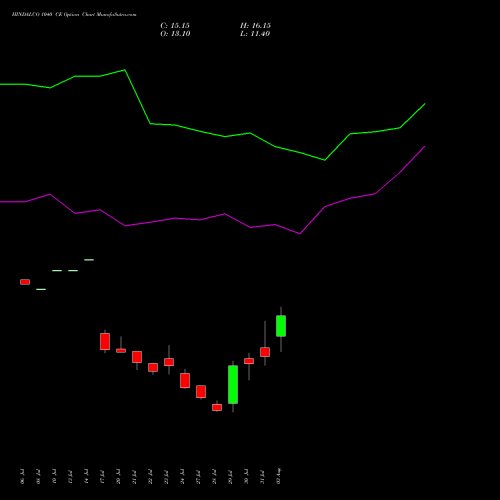Click the chart title HINDALCO CE Options Chart
The image size is (500, 500).
tap(74, 15)
